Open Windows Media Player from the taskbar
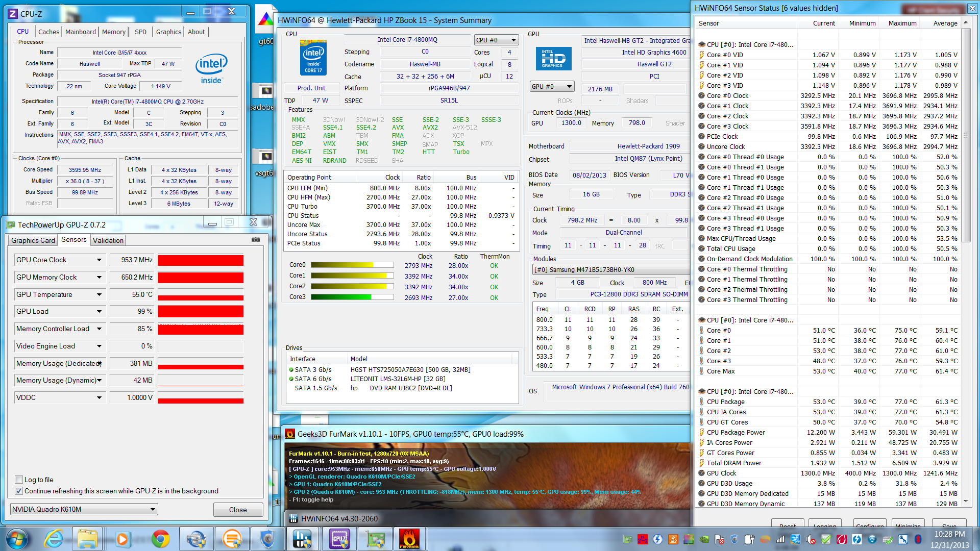This screenshot has width=980, height=551. point(122,539)
